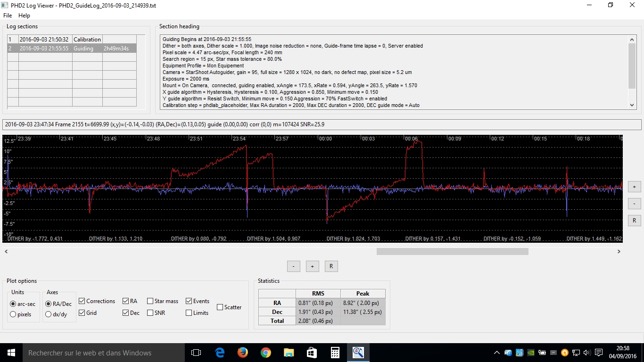Click the RMS column header in Statistics
The width and height of the screenshot is (644, 362).
318,294
